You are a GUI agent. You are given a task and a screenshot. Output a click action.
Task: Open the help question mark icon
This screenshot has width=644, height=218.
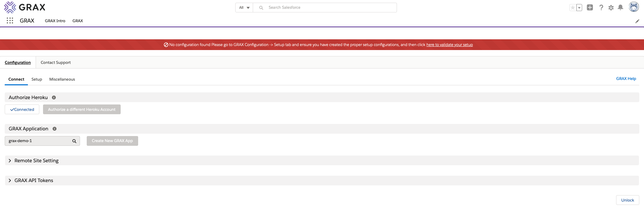tap(601, 7)
